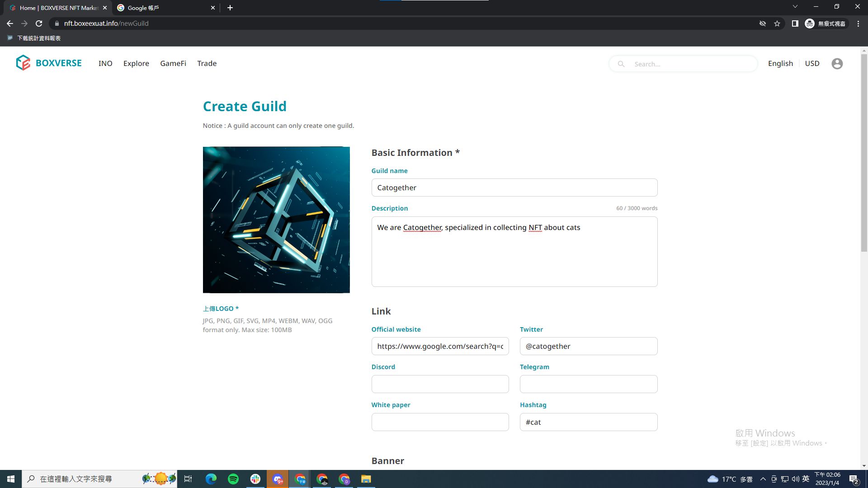Open the INO menu item
Image resolution: width=868 pixels, height=488 pixels.
(x=105, y=64)
